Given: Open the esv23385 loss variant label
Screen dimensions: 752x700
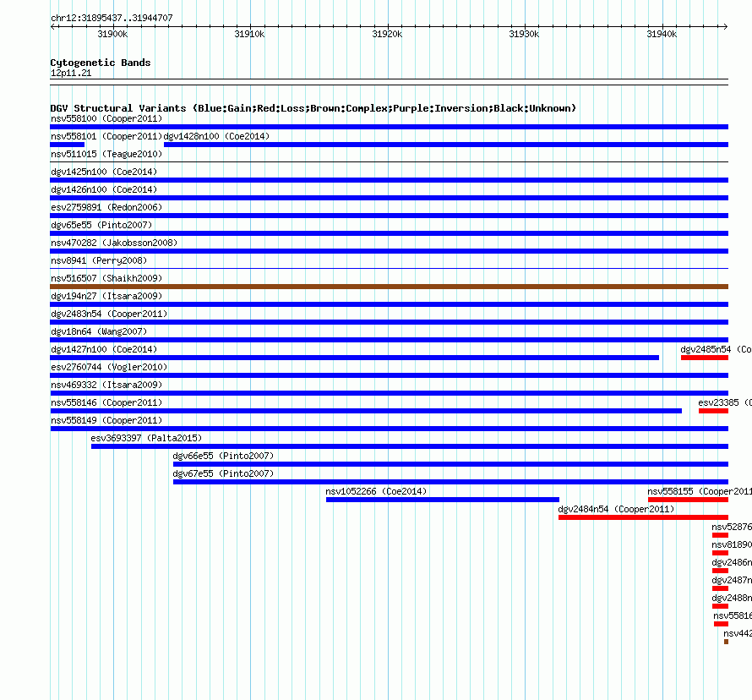Looking at the screenshot, I should (725, 402).
